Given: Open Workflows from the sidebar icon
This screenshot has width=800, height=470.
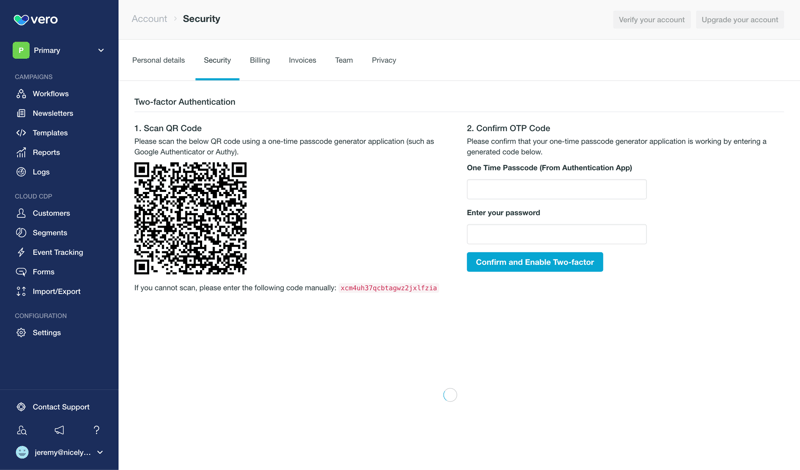Looking at the screenshot, I should click(21, 94).
